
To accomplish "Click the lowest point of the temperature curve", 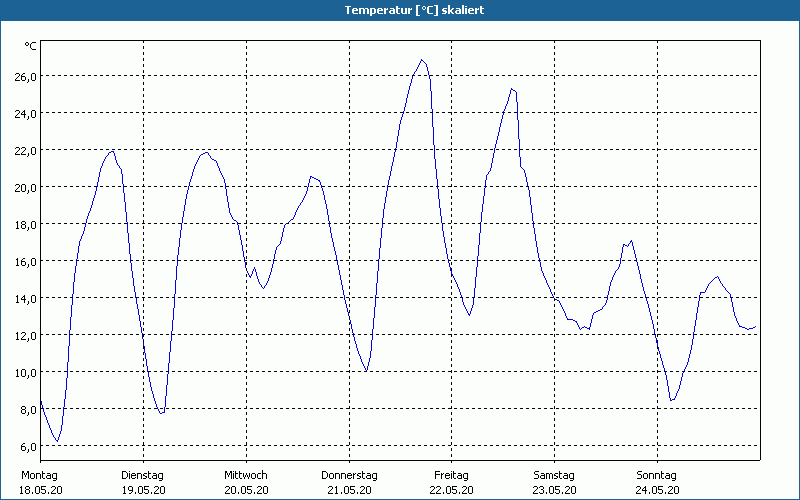I will coord(57,441).
